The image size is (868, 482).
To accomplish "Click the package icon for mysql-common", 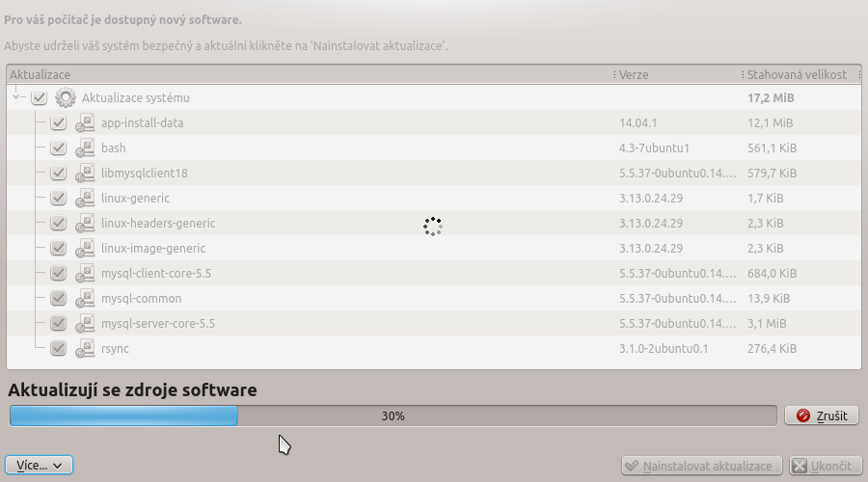I will (x=85, y=298).
